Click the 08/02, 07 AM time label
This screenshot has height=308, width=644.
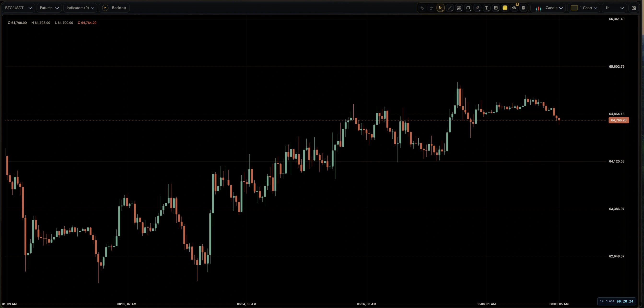click(127, 304)
